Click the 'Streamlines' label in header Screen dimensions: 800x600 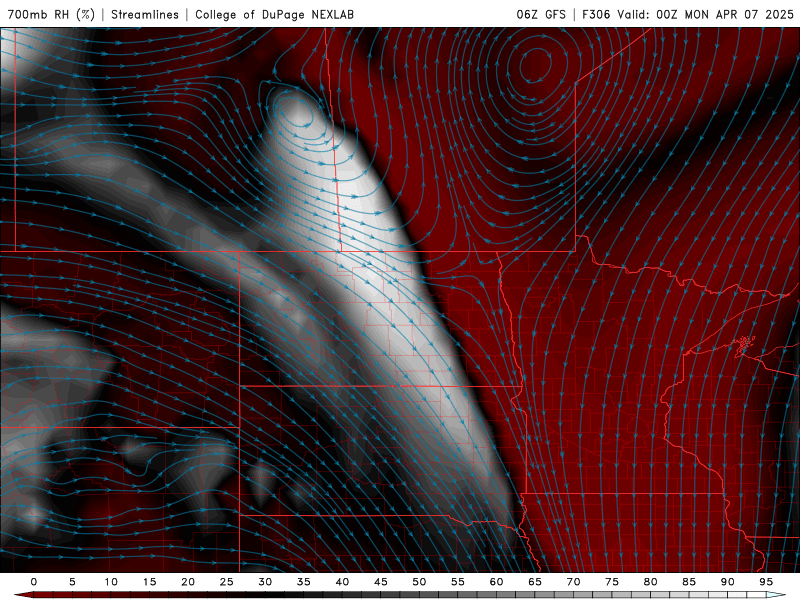click(145, 14)
